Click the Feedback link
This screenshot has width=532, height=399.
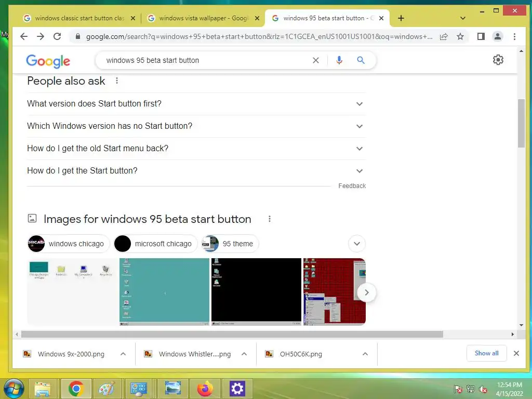[x=352, y=186]
